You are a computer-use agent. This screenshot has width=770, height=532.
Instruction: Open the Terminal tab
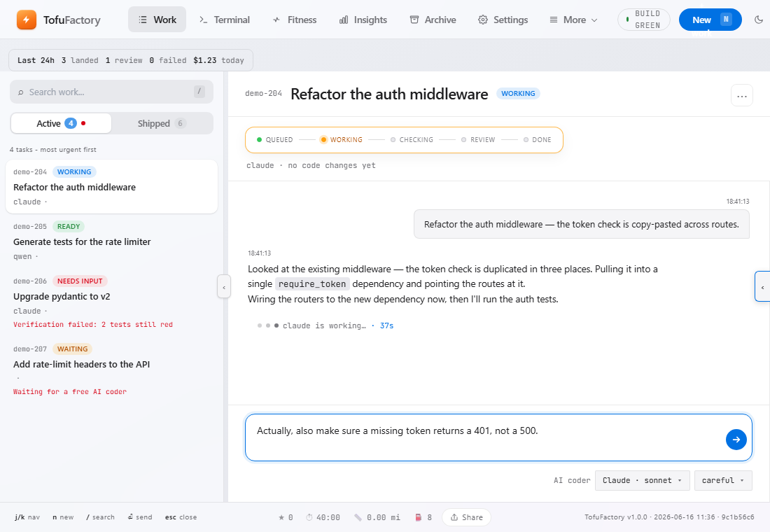(225, 20)
